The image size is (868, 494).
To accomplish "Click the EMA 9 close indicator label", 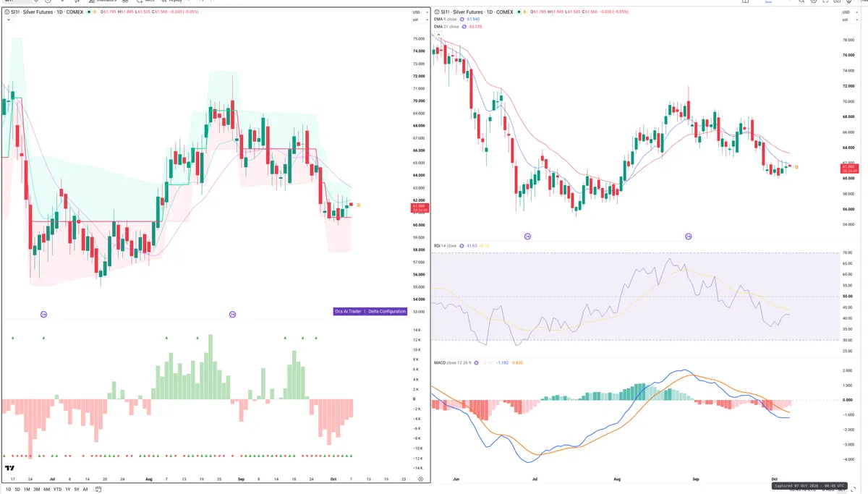I will (445, 19).
